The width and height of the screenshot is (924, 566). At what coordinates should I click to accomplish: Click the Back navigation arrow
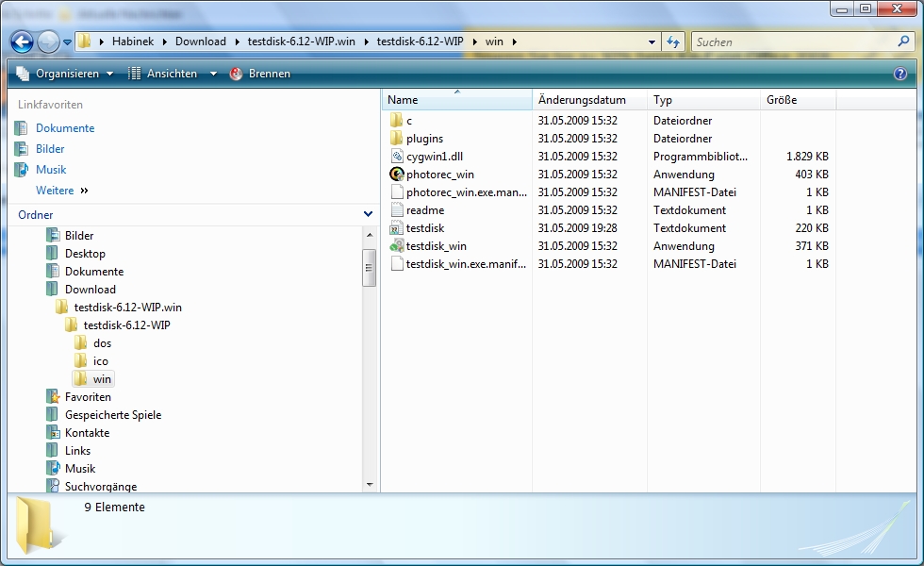click(23, 42)
